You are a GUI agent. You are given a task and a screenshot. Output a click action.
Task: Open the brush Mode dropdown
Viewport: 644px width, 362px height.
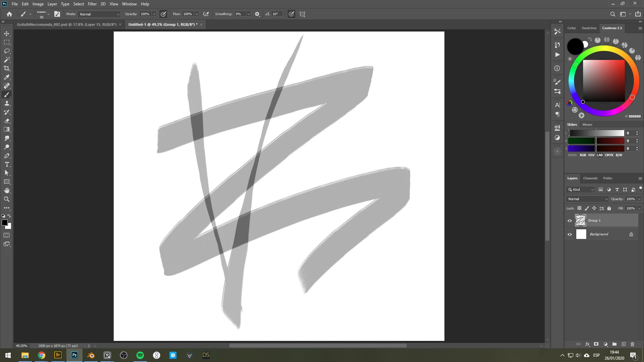point(99,14)
